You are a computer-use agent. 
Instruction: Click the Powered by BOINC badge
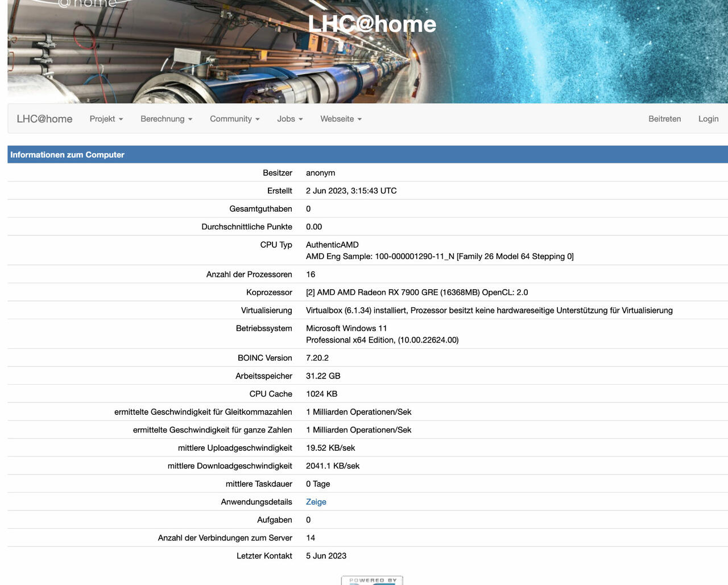click(x=372, y=580)
